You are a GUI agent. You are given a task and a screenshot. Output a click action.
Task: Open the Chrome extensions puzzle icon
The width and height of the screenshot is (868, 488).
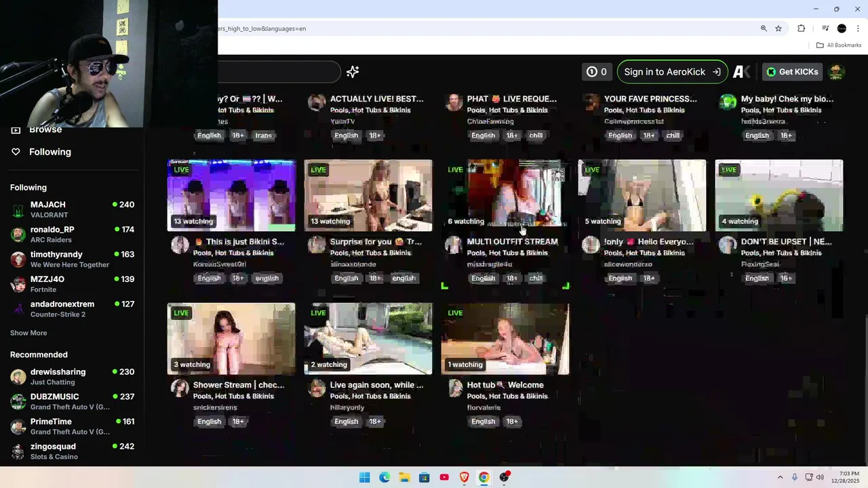(802, 28)
